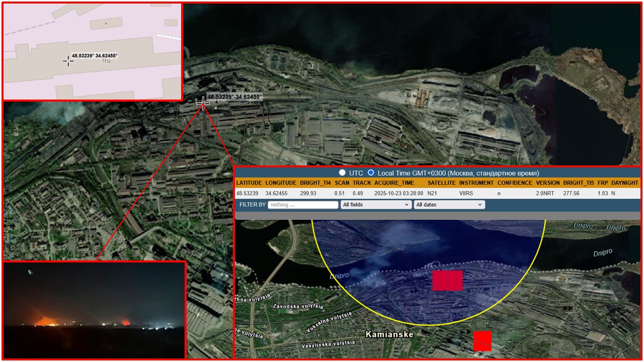Image resolution: width=644 pixels, height=362 pixels.
Task: Select the red fire marker below Kamianske label
Action: click(x=482, y=341)
